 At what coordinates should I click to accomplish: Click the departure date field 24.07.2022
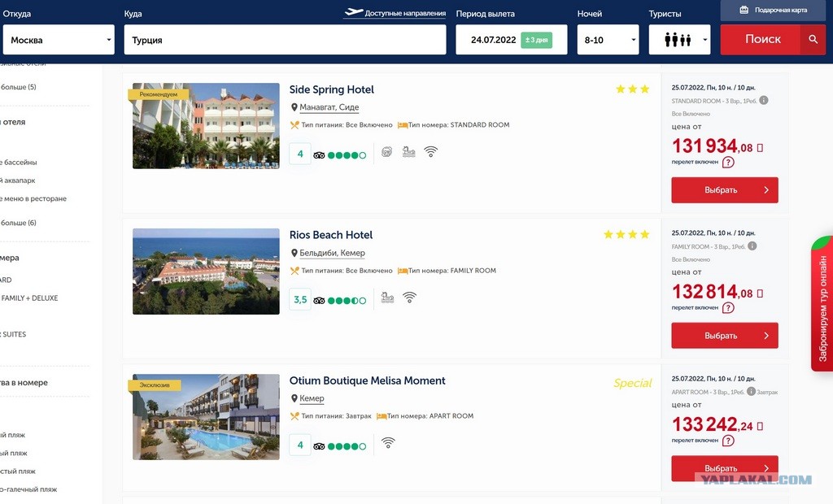coord(512,39)
